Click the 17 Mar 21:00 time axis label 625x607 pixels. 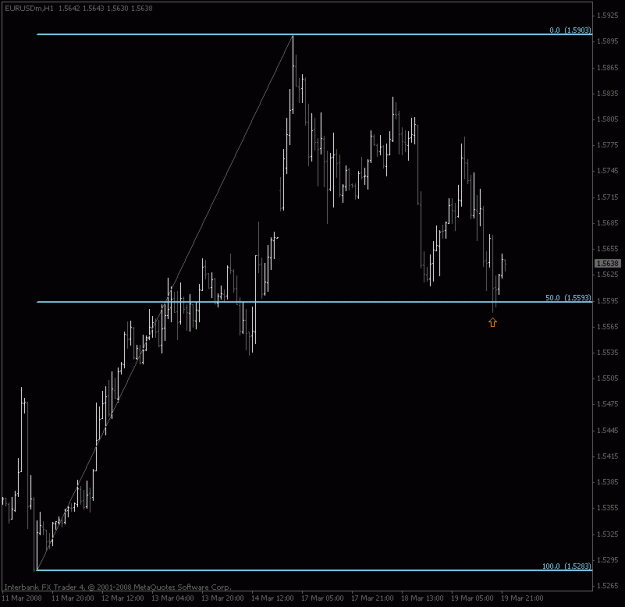point(372,598)
